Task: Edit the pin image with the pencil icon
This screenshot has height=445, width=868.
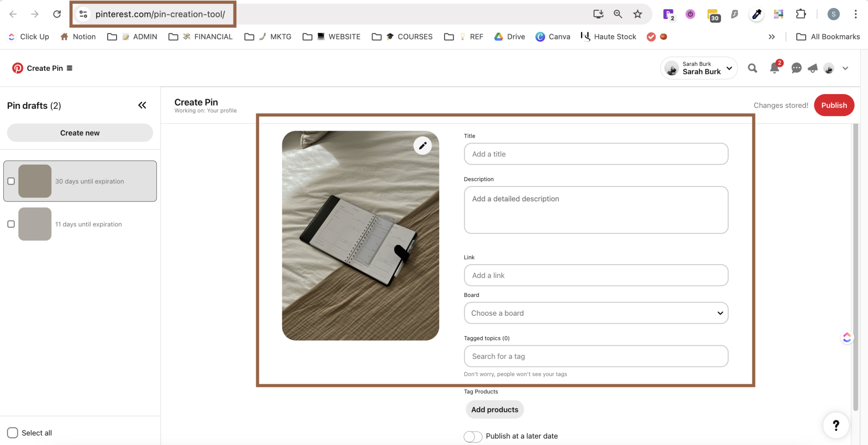Action: 422,145
